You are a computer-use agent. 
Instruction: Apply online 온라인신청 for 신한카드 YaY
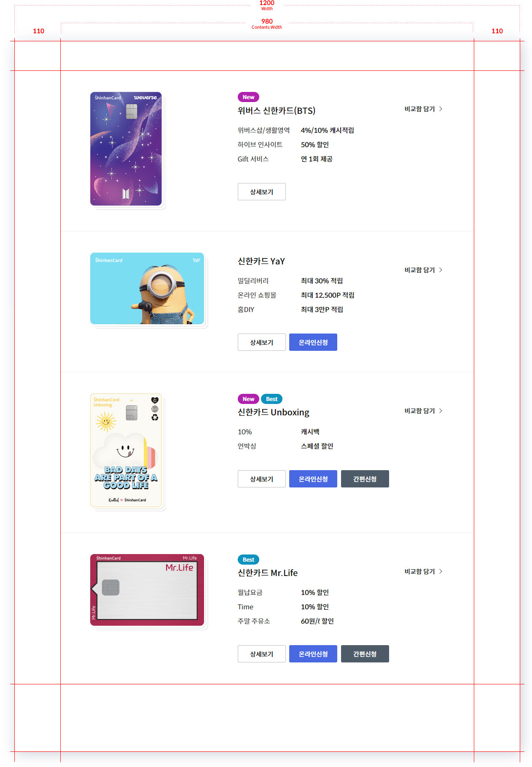(313, 342)
